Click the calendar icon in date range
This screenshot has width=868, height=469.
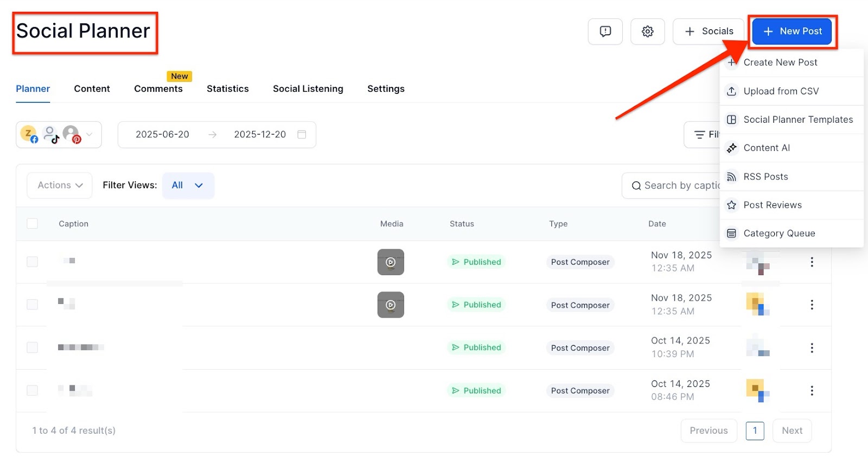302,135
